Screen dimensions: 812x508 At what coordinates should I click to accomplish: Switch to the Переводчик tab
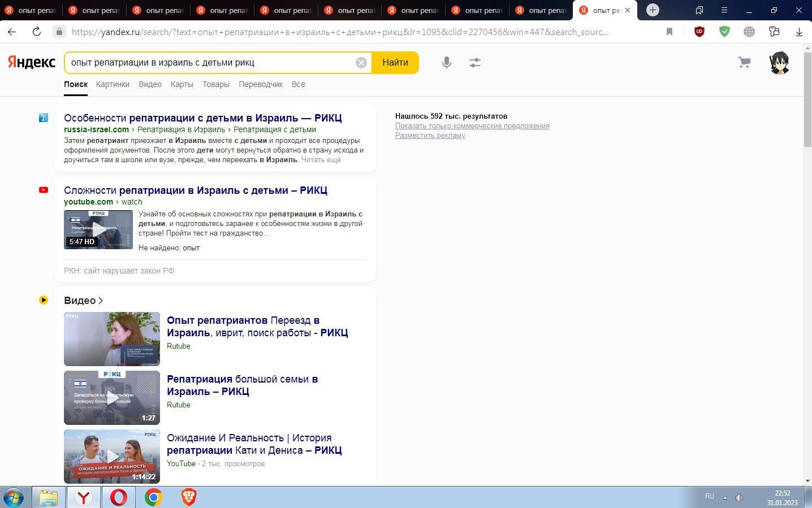261,84
